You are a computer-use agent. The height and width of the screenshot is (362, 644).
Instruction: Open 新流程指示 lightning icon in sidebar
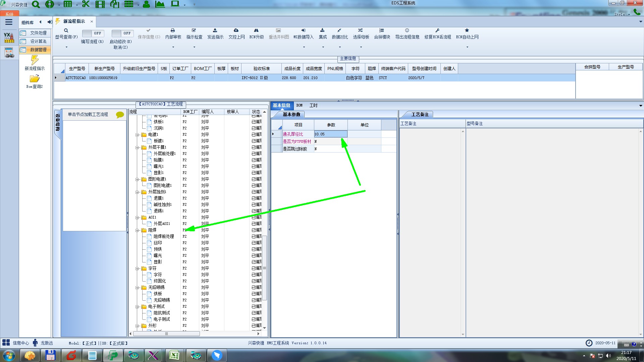pyautogui.click(x=35, y=60)
